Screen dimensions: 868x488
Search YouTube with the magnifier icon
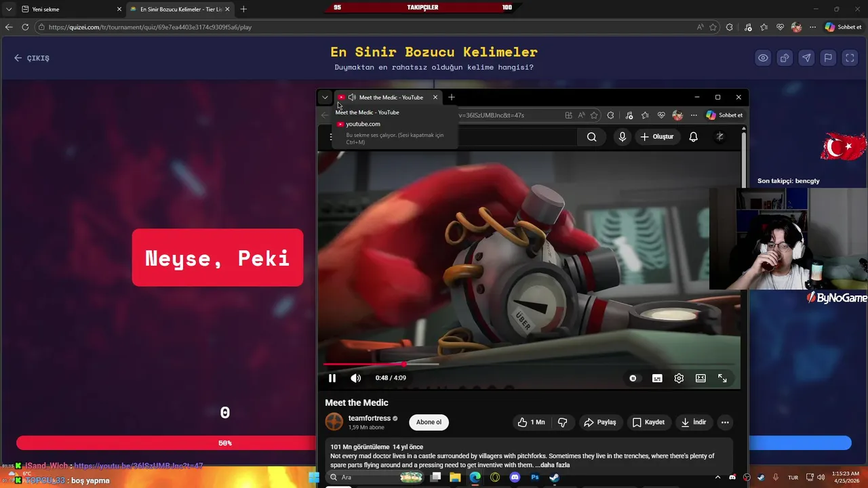point(592,137)
